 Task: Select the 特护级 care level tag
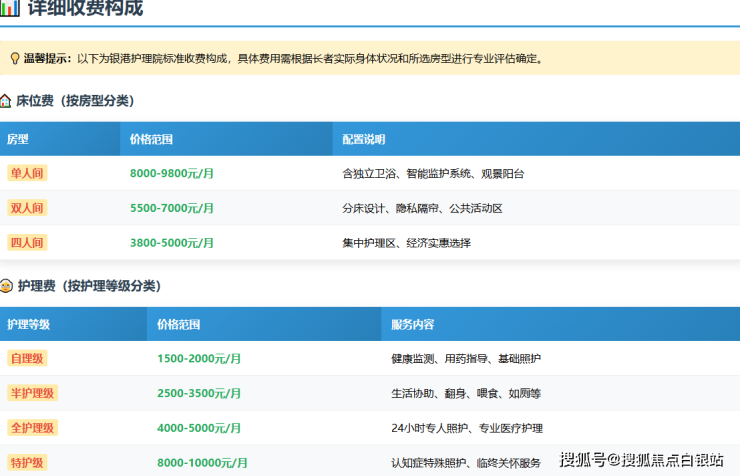(27, 463)
